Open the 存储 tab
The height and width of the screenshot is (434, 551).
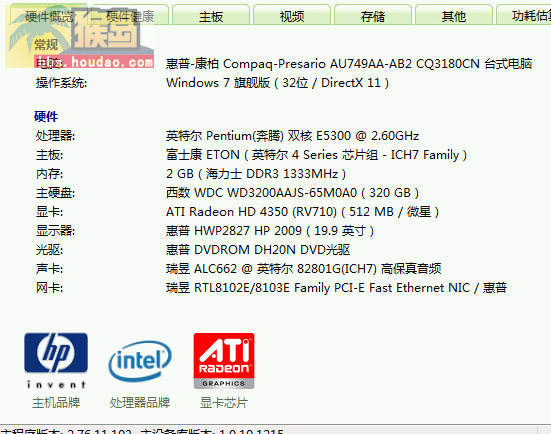372,16
